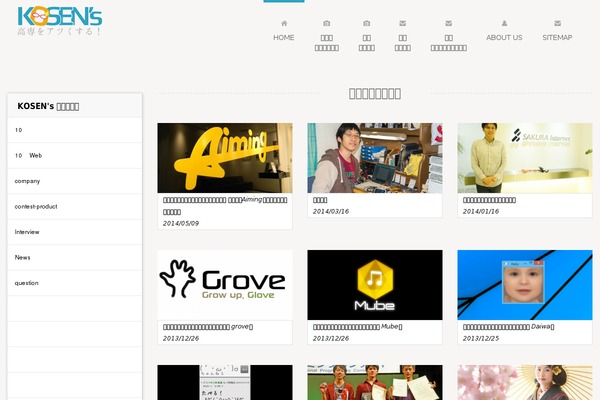
Task: Select the question category
Action: coord(75,283)
